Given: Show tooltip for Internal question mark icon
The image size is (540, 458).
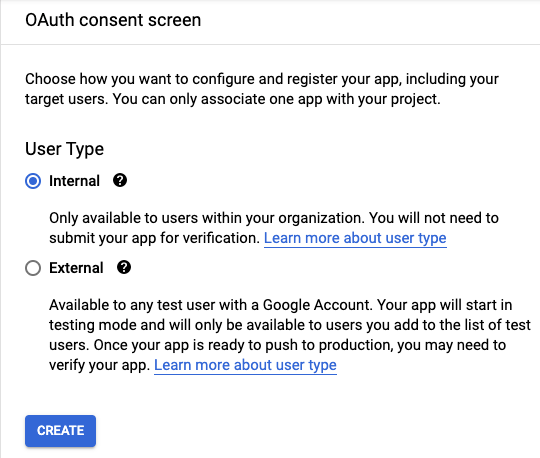Looking at the screenshot, I should [120, 180].
